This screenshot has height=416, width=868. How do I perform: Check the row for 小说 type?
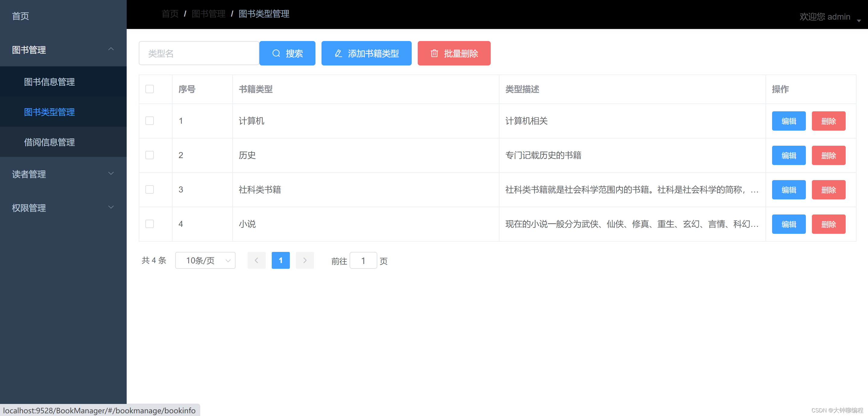(x=150, y=224)
